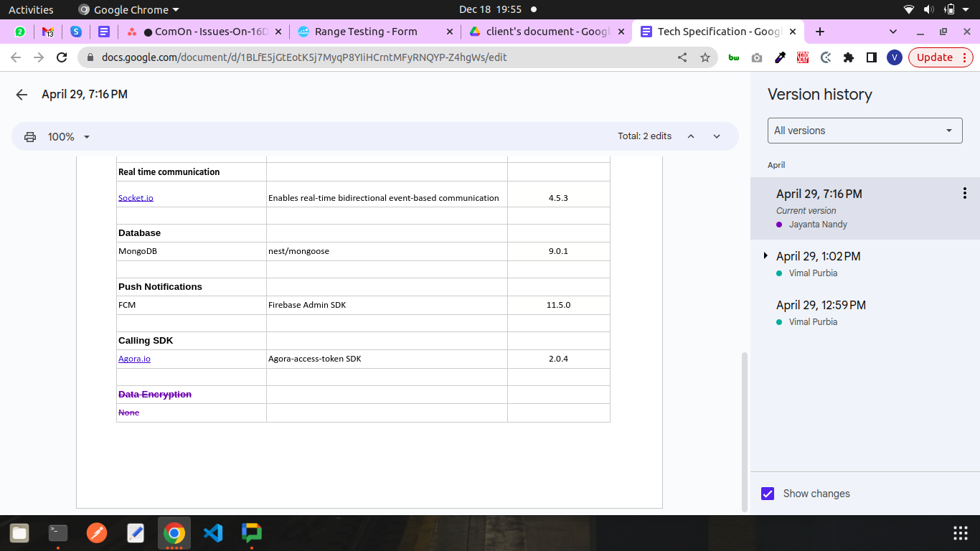Screen dimensions: 980x551
Task: Uncheck the Show changes checkbox
Action: [768, 494]
